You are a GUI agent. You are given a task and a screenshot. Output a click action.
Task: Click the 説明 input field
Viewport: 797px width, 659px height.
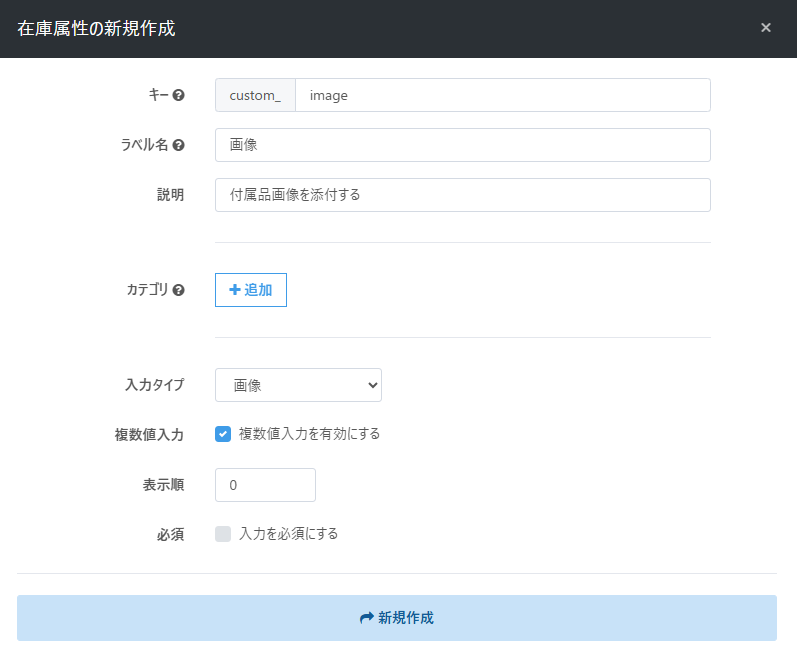pos(463,195)
